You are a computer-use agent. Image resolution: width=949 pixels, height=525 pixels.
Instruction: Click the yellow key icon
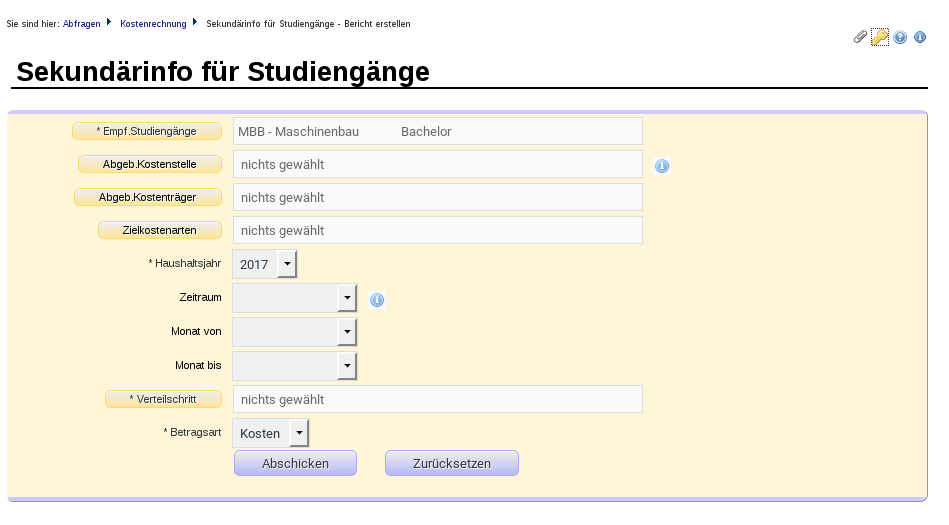880,37
